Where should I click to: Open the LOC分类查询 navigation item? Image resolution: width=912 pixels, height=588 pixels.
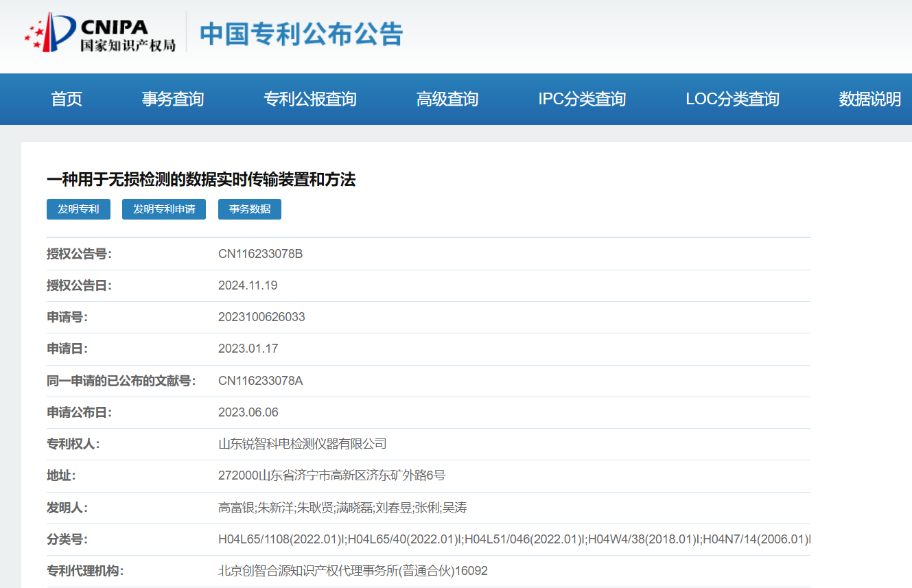click(x=732, y=99)
